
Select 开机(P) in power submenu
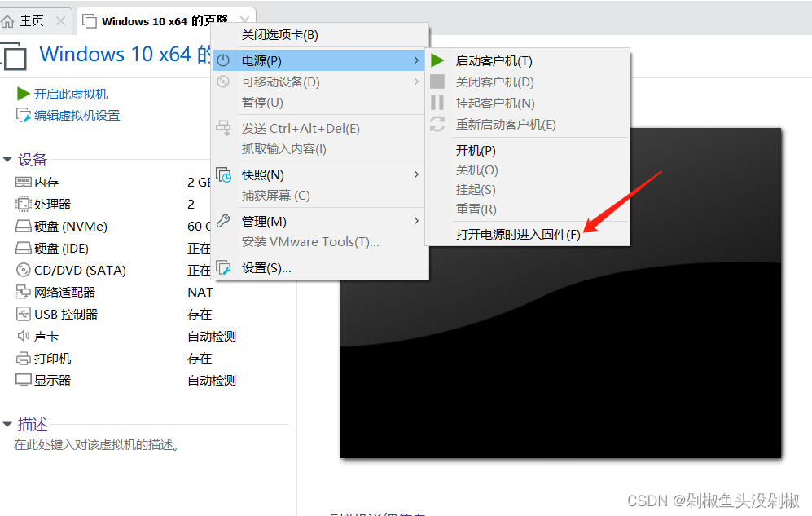[x=528, y=150]
